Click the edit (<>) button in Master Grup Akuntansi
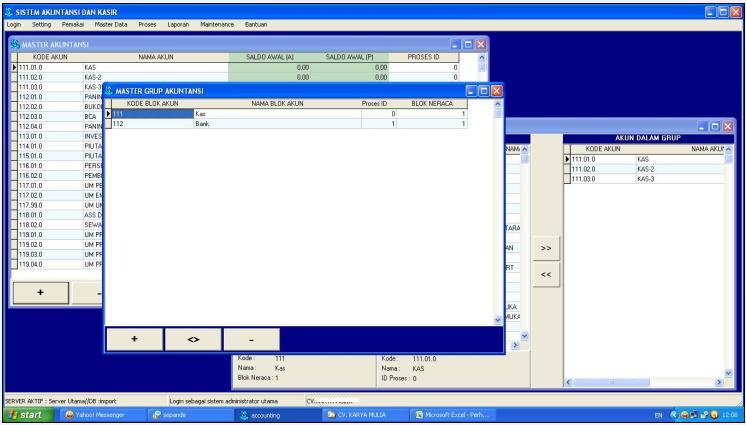This screenshot has width=746, height=425. pyautogui.click(x=192, y=338)
